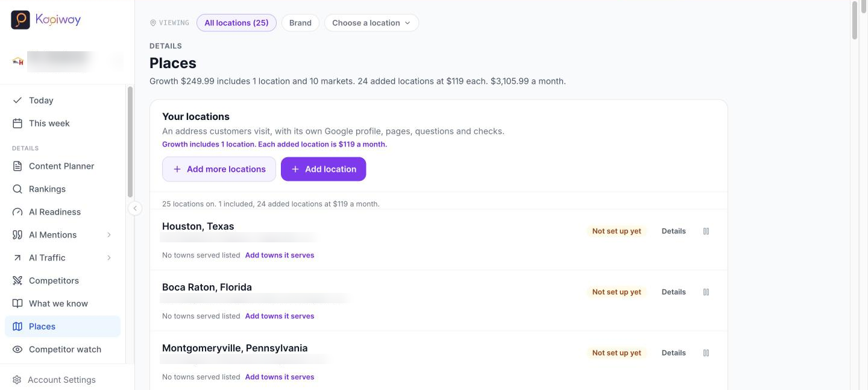The image size is (868, 390).
Task: Click the main page vertical scrollbar
Action: (x=854, y=21)
